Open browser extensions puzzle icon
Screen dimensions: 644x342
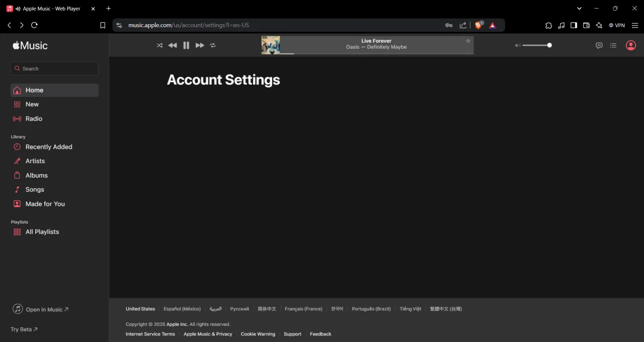(x=548, y=25)
